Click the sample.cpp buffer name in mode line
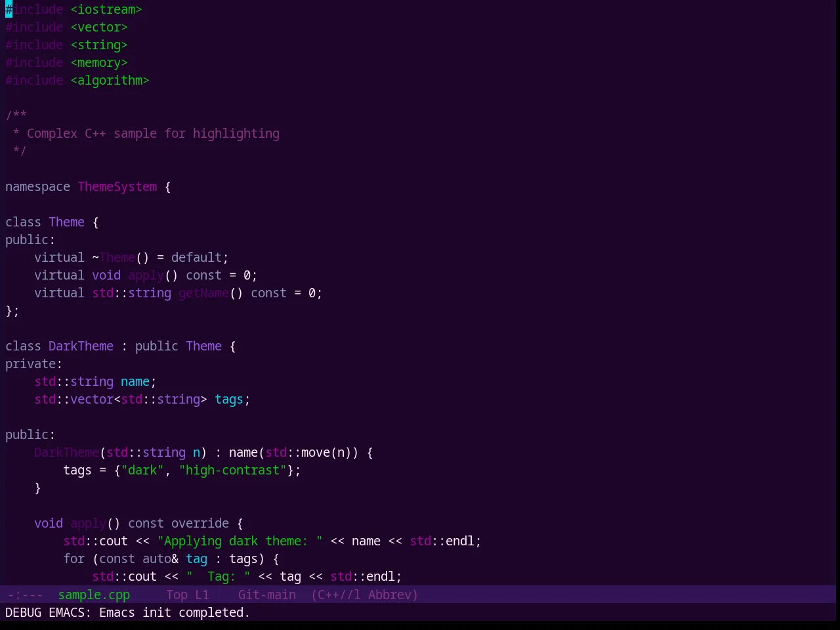Screen dimensions: 840x630 [x=94, y=595]
